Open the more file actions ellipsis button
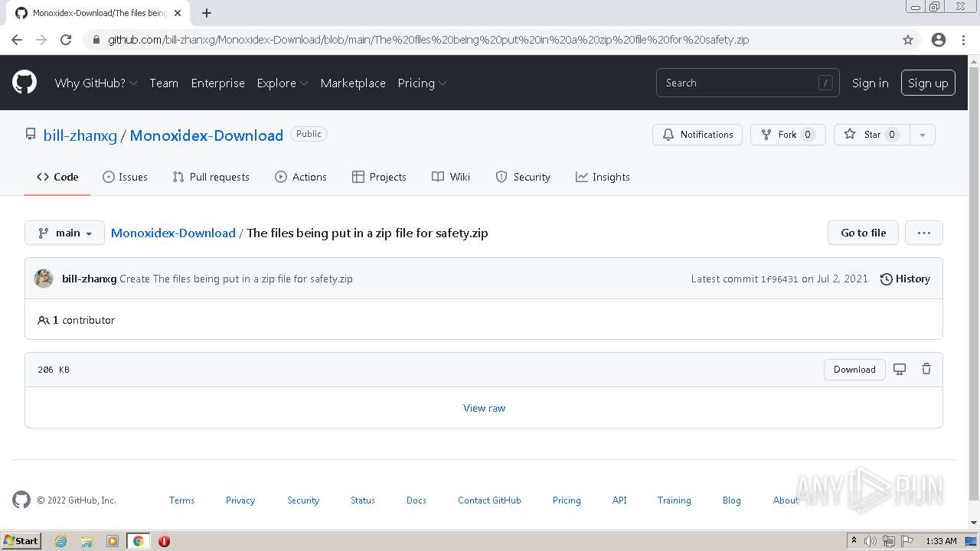980x551 pixels. [924, 233]
